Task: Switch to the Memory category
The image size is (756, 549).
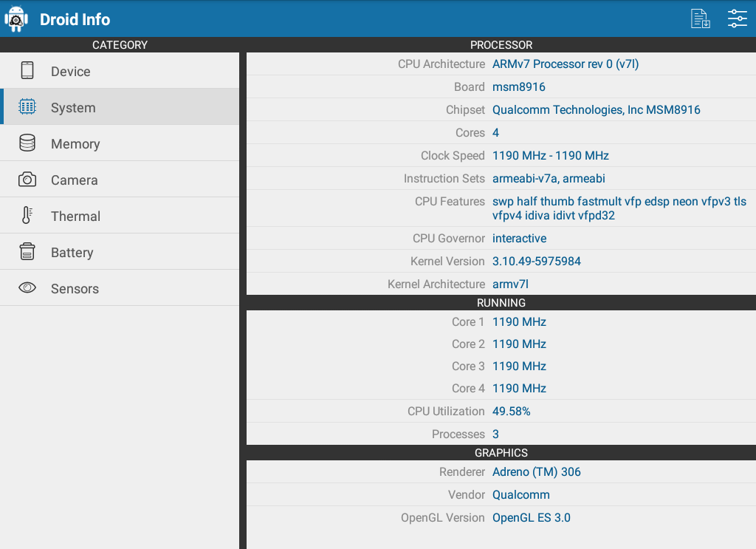Action: pyautogui.click(x=75, y=144)
